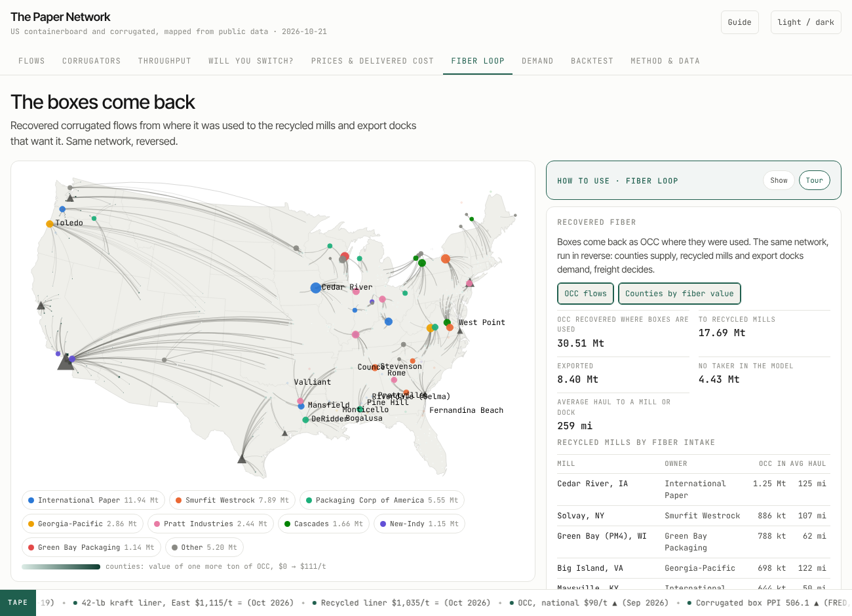
Task: Toggle the Other owners legend chip
Action: 204,547
